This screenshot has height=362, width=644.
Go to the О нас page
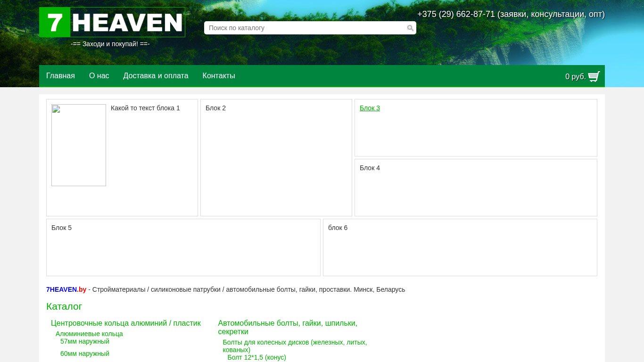point(99,76)
